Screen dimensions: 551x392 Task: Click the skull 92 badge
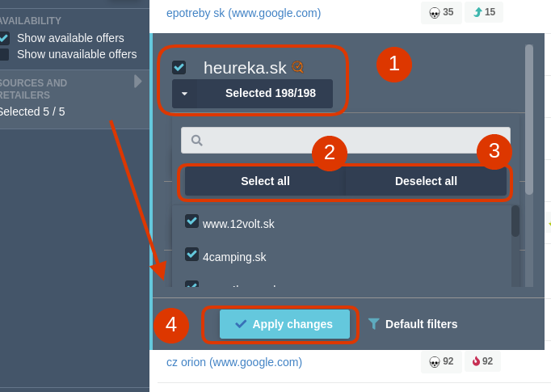(441, 361)
